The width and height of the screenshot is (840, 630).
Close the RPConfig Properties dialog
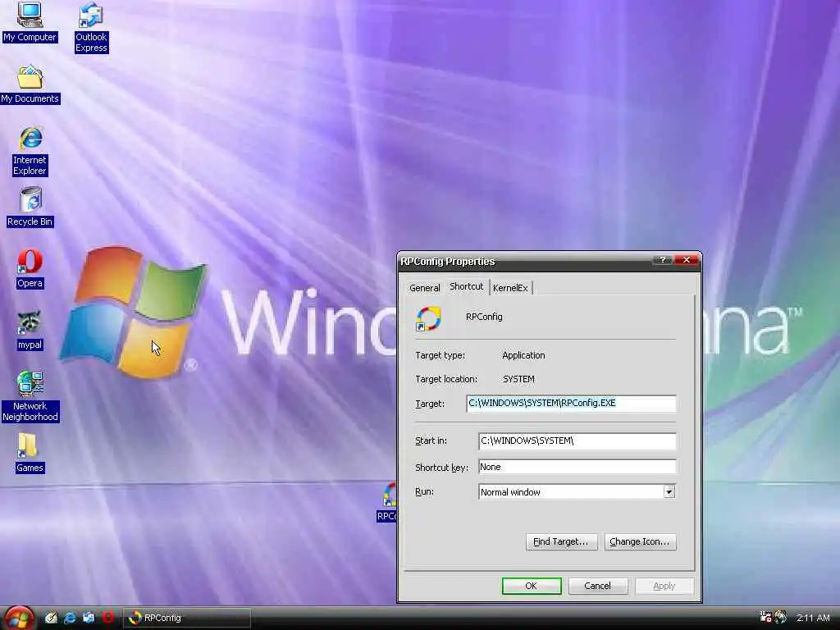687,260
